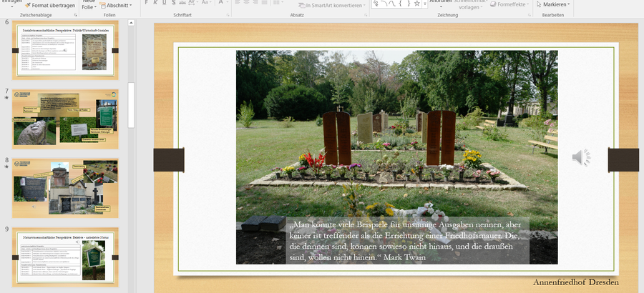
Task: Click the slide panel scroll-up arrow
Action: [131, 23]
